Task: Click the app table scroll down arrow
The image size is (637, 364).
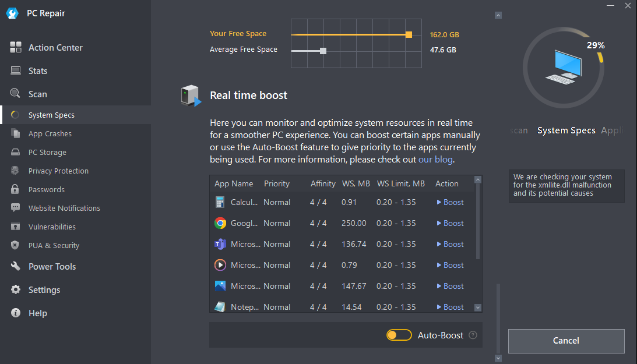Action: point(478,308)
